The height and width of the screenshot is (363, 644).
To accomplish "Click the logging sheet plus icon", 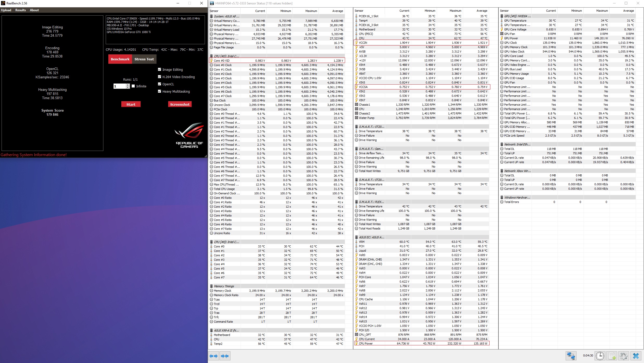I will [x=612, y=356].
